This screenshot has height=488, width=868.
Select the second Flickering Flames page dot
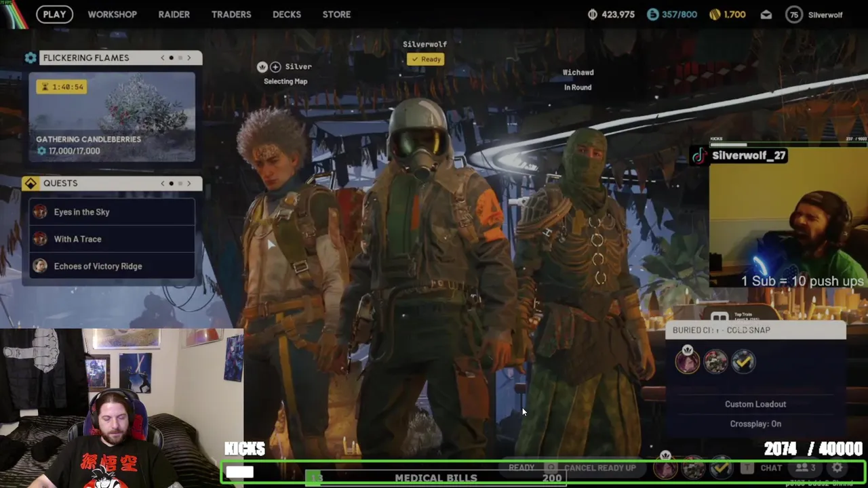coord(180,58)
